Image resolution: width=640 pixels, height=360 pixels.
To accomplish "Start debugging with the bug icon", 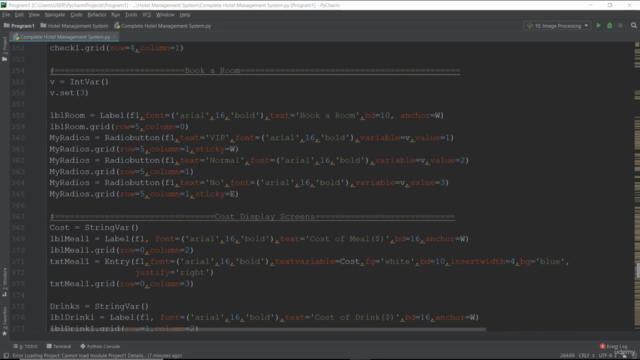I will click(609, 26).
